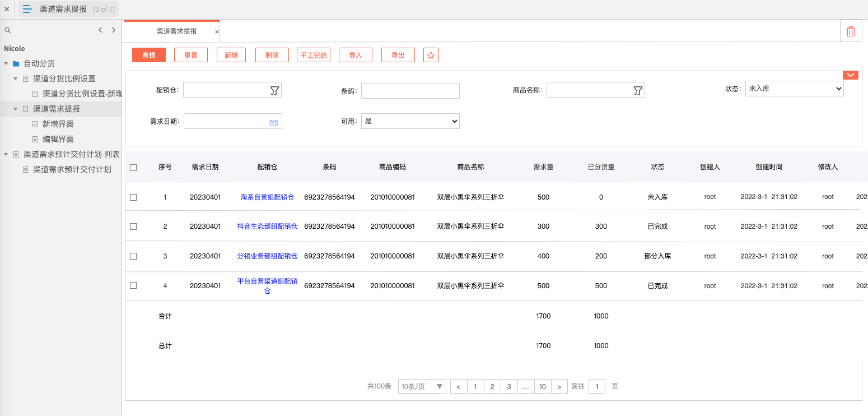
Task: Click the 需求量 column header
Action: coord(543,167)
